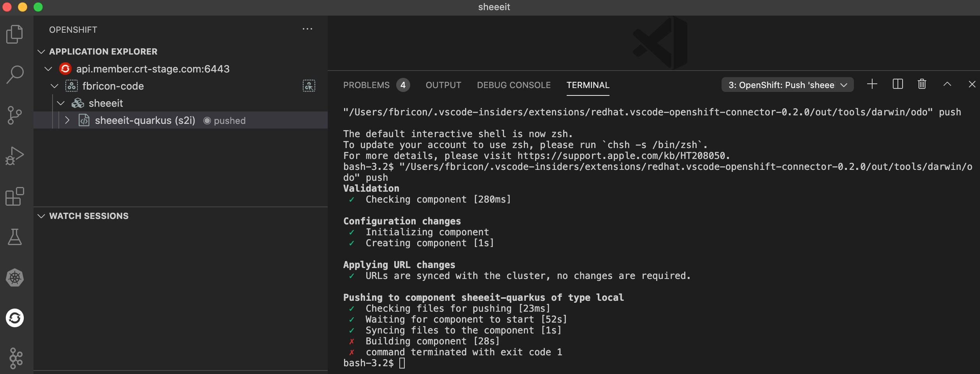This screenshot has width=980, height=374.
Task: Open the Testing flask view
Action: 14,237
